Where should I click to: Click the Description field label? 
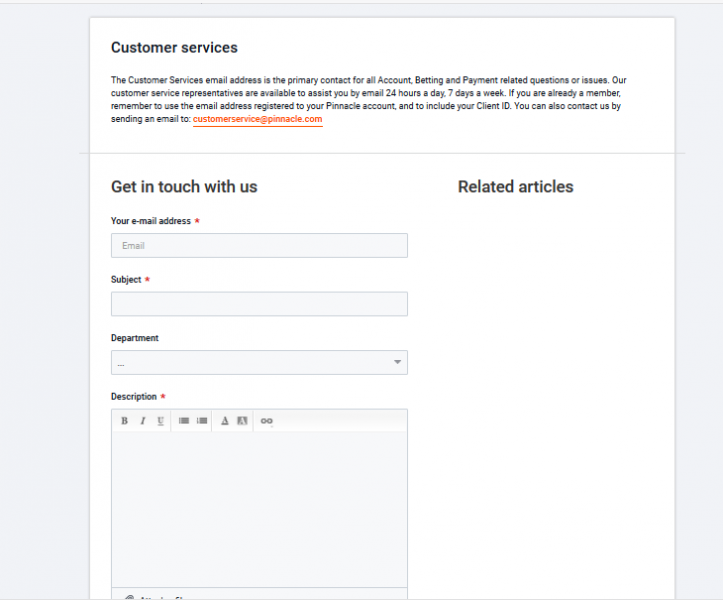click(134, 397)
